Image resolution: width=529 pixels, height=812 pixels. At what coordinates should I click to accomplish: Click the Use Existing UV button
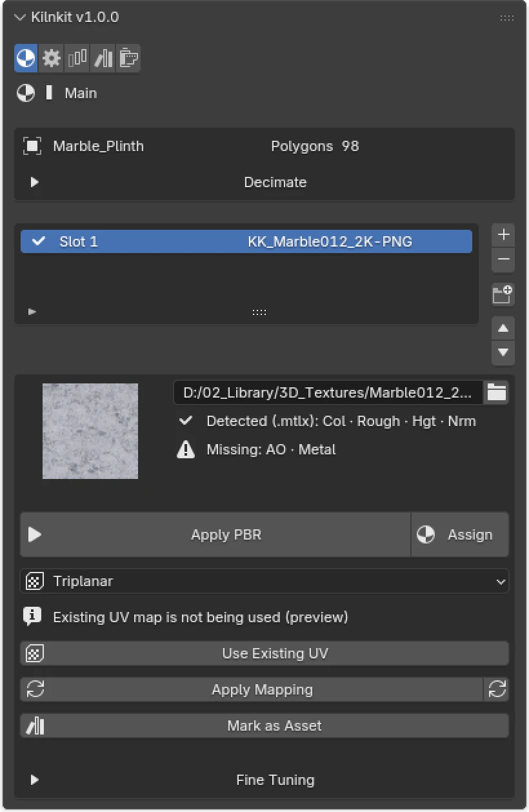(x=264, y=653)
